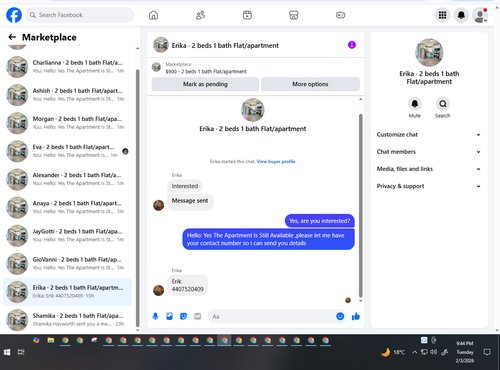500x370 pixels.
Task: Open Eva conversation in list
Action: pos(67,151)
